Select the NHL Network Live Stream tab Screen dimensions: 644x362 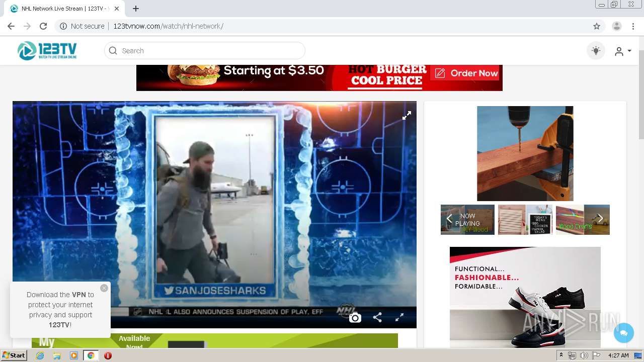[x=64, y=9]
